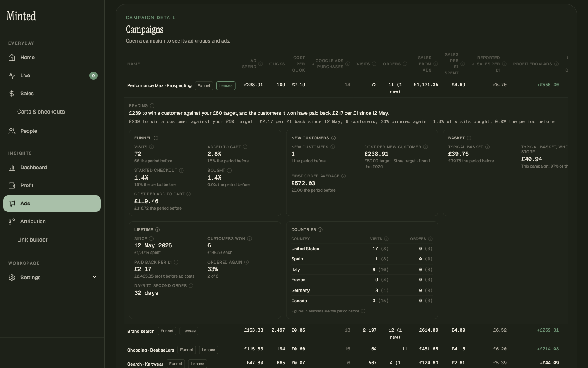This screenshot has height=368, width=588.
Task: Toggle Funnel on Performance Max row
Action: point(204,86)
